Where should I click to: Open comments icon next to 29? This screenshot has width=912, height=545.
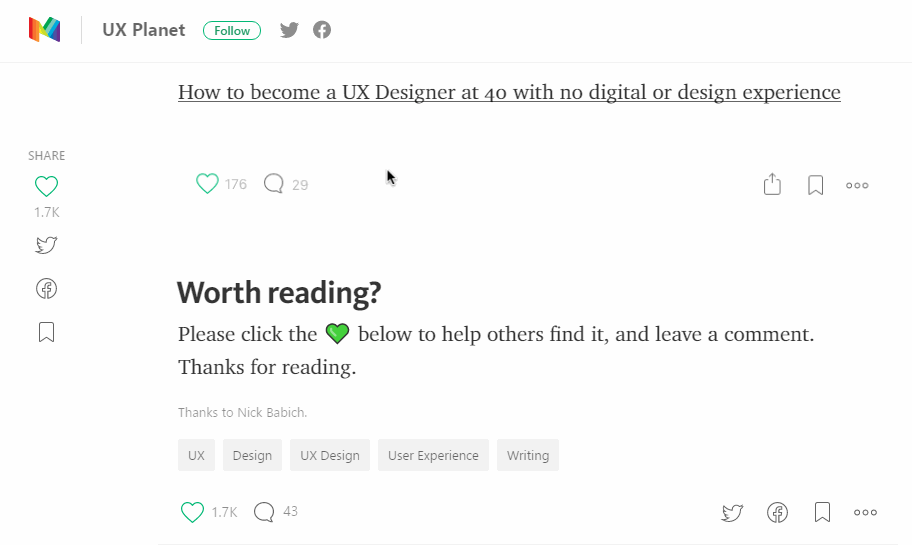(x=274, y=184)
